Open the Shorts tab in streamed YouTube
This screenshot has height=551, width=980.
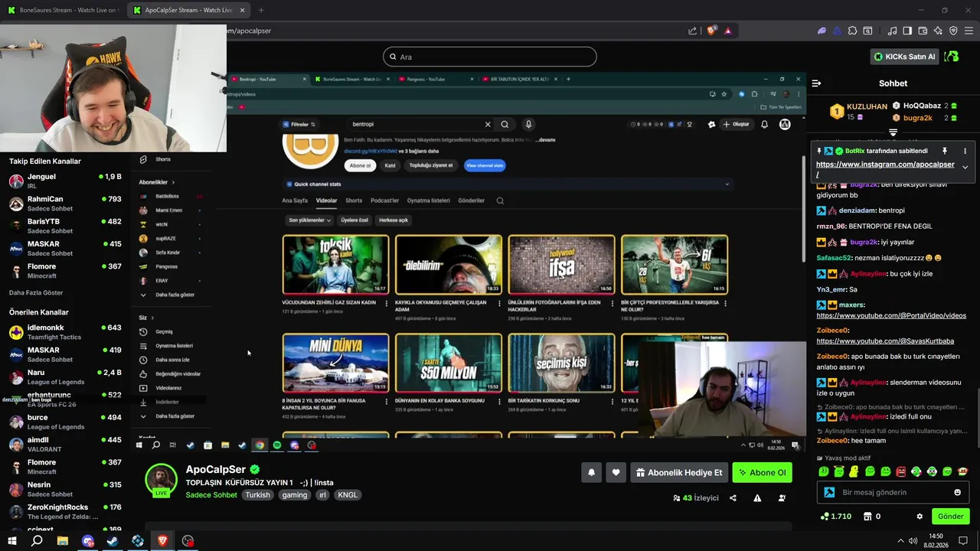[x=354, y=201]
